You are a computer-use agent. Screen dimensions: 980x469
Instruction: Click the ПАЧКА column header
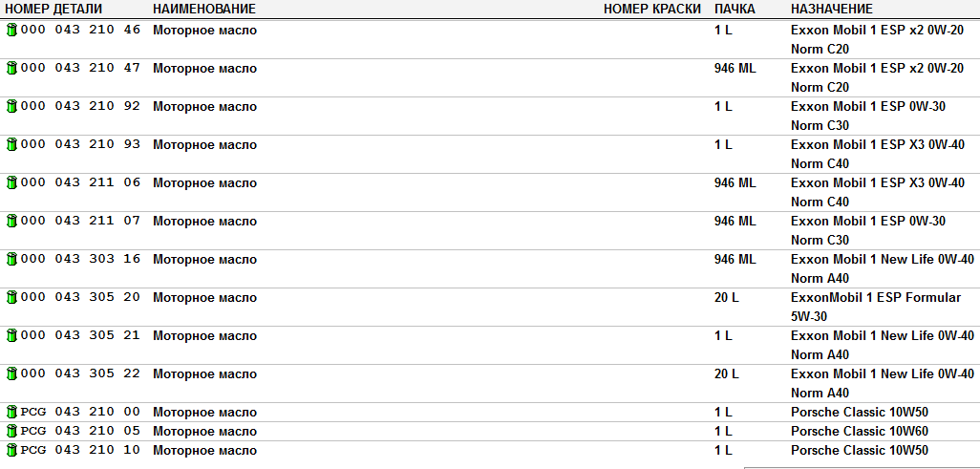[735, 10]
